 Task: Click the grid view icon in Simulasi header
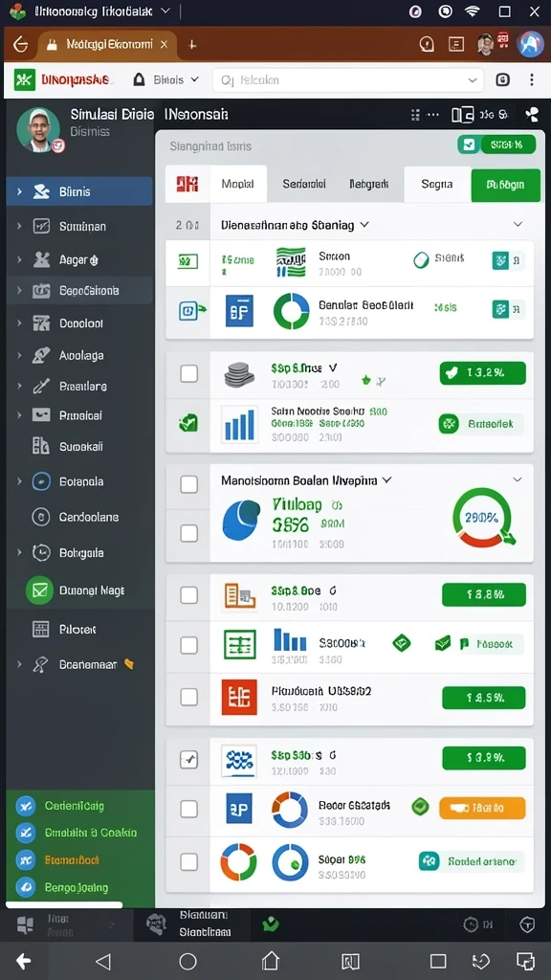pos(416,115)
